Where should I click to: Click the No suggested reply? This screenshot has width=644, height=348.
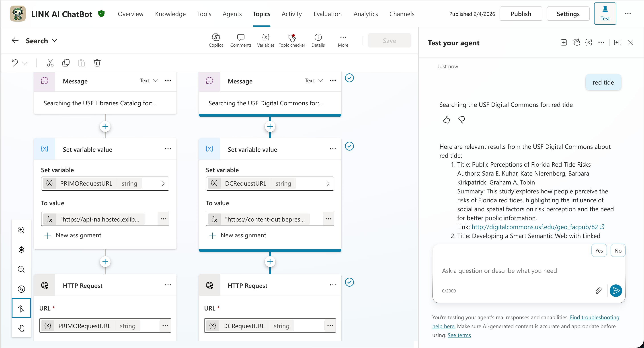tap(618, 251)
